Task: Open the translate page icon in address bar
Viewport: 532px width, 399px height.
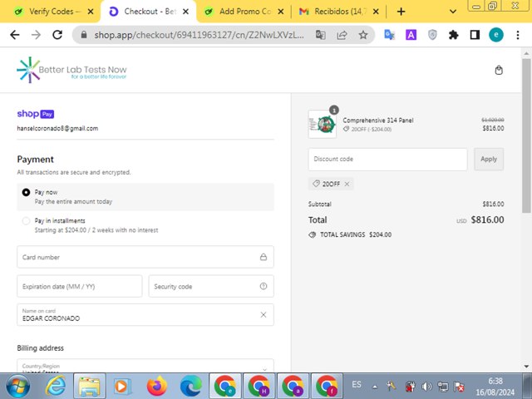Action: pos(321,35)
